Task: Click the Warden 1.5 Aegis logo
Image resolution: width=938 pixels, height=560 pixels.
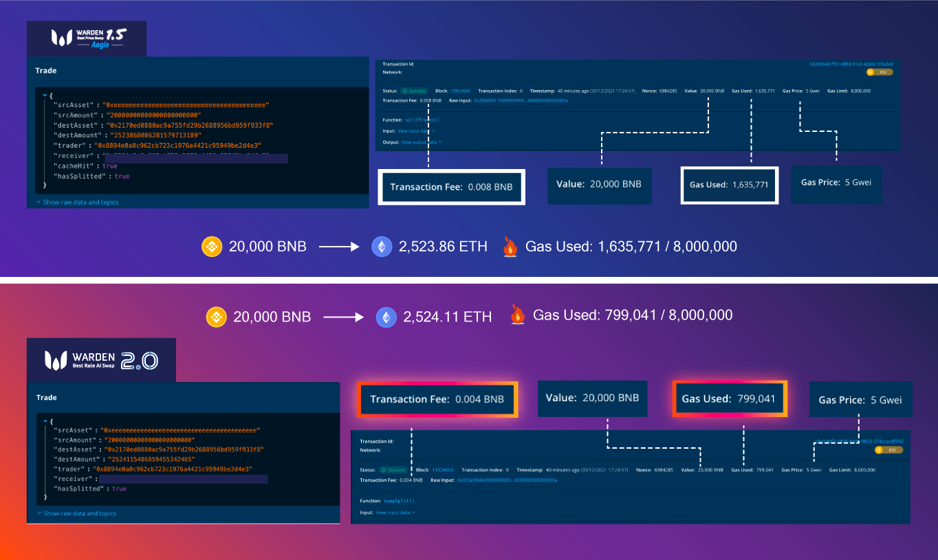Action: click(86, 37)
